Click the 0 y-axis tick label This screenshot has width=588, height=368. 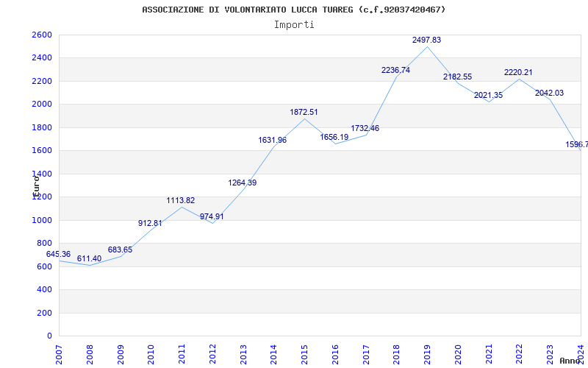point(50,336)
